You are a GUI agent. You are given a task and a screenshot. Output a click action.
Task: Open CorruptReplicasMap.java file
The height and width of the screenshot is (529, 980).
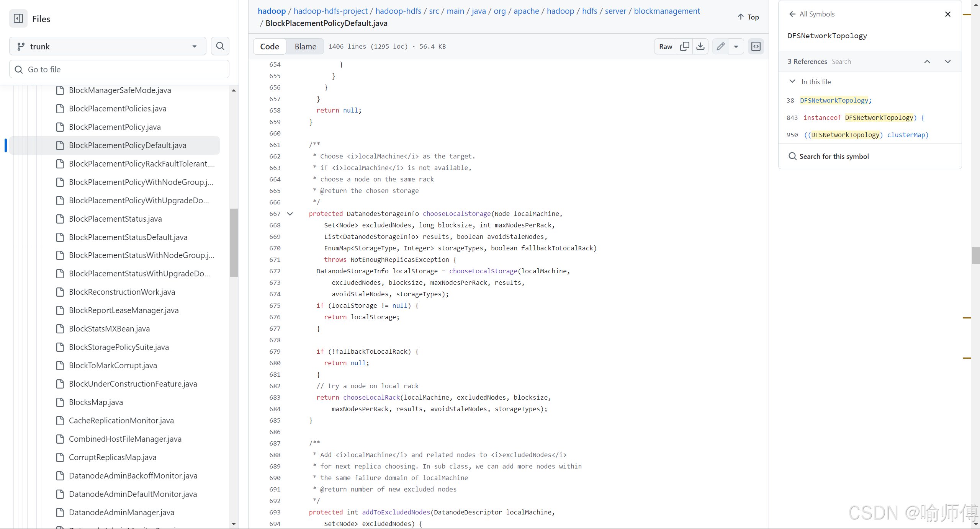pyautogui.click(x=113, y=457)
